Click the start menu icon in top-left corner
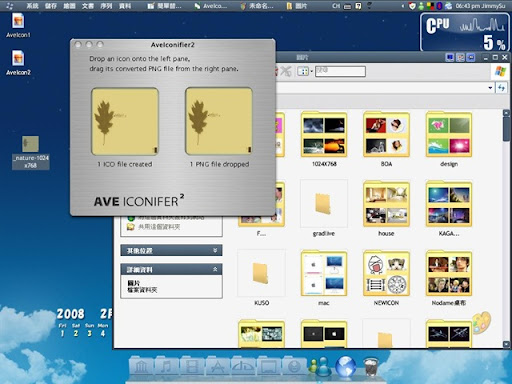The image size is (512, 384). [x=9, y=6]
